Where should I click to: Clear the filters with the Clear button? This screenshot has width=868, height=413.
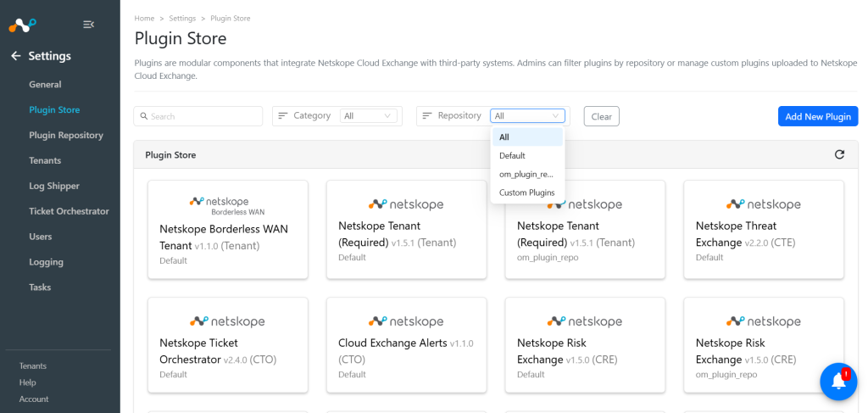(x=601, y=116)
